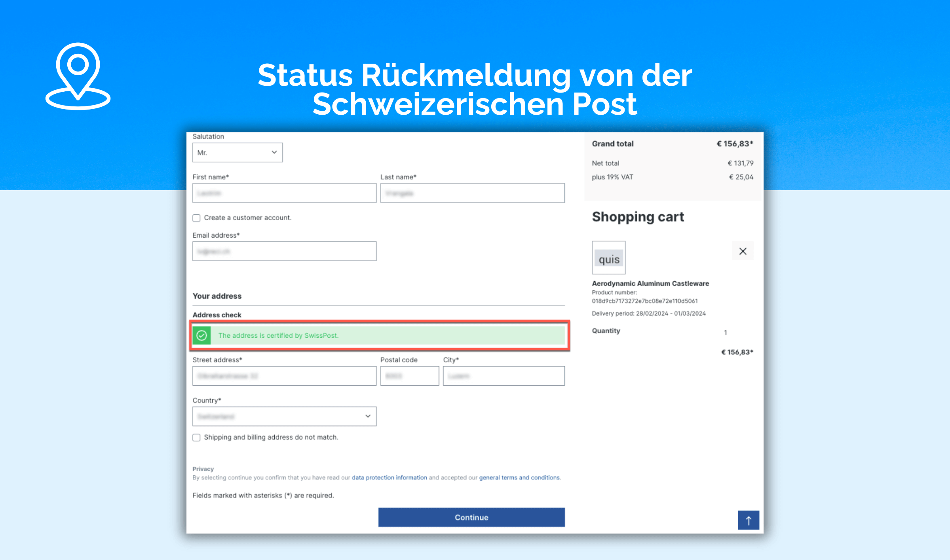Click into the First name field
The height and width of the screenshot is (560, 950).
click(284, 193)
